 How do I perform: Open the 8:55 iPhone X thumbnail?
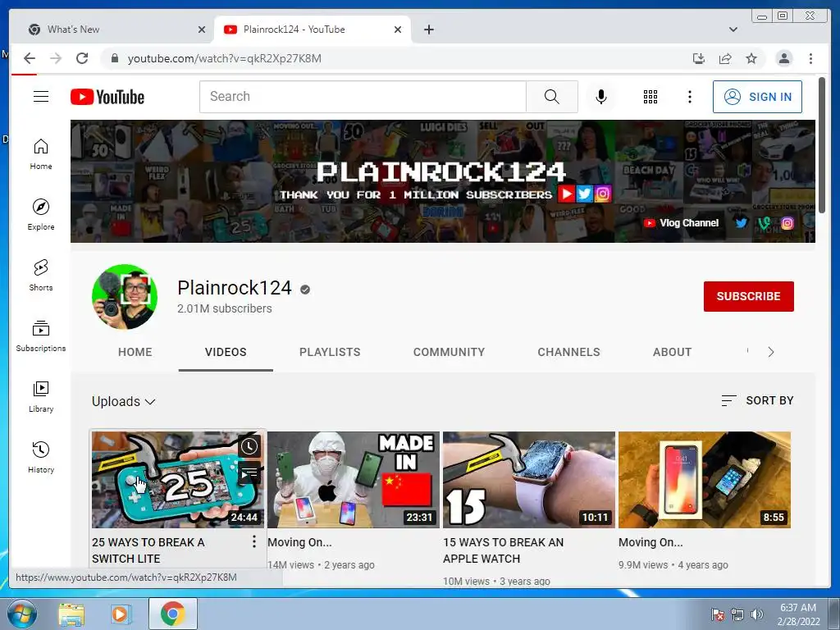(705, 479)
